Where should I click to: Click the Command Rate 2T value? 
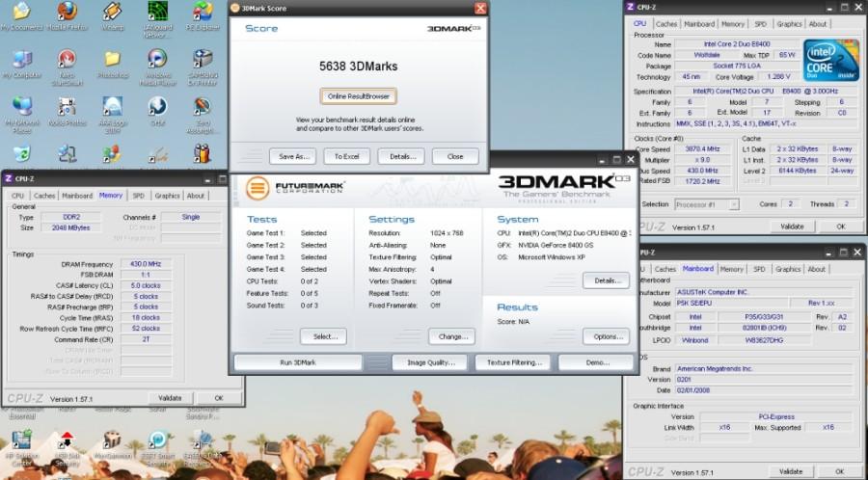coord(147,339)
